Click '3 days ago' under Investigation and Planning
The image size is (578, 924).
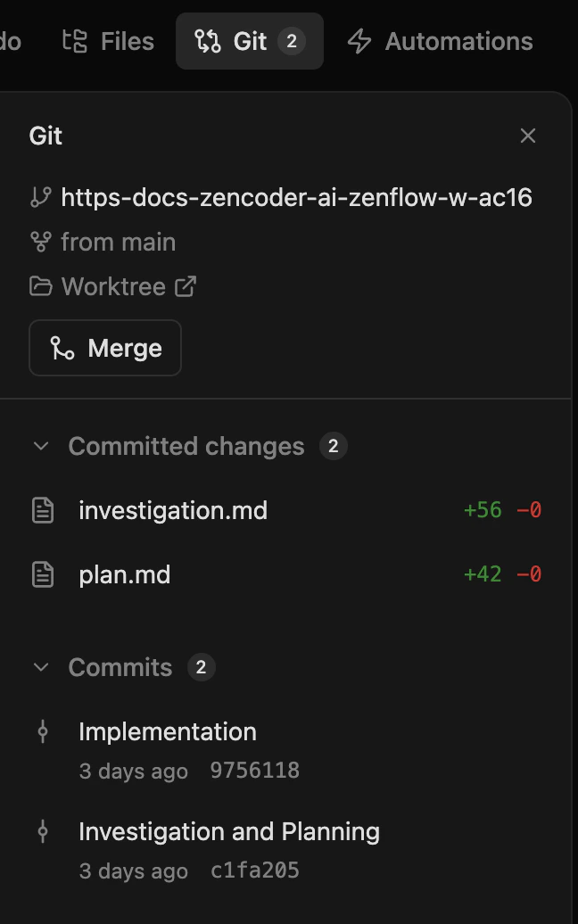(x=134, y=871)
